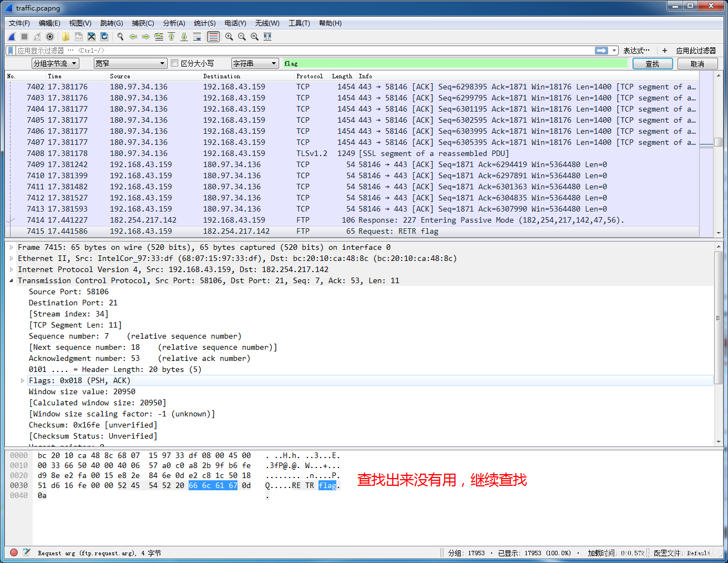Toggle the 区分大小写 case sensitive checkbox

pos(175,63)
